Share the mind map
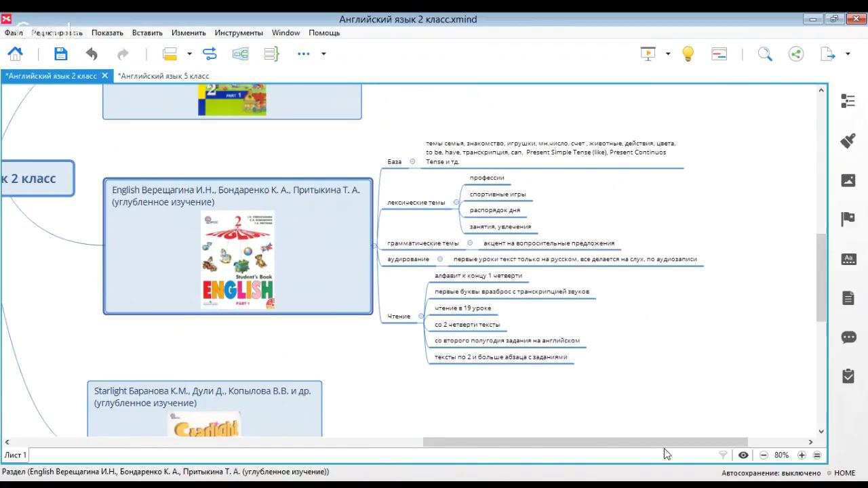Viewport: 868px width, 488px height. (x=796, y=54)
